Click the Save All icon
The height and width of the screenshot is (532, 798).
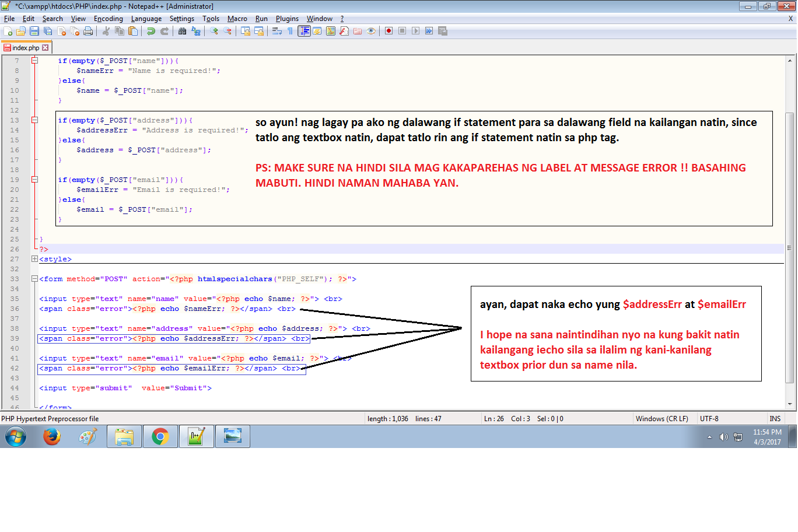(x=47, y=32)
